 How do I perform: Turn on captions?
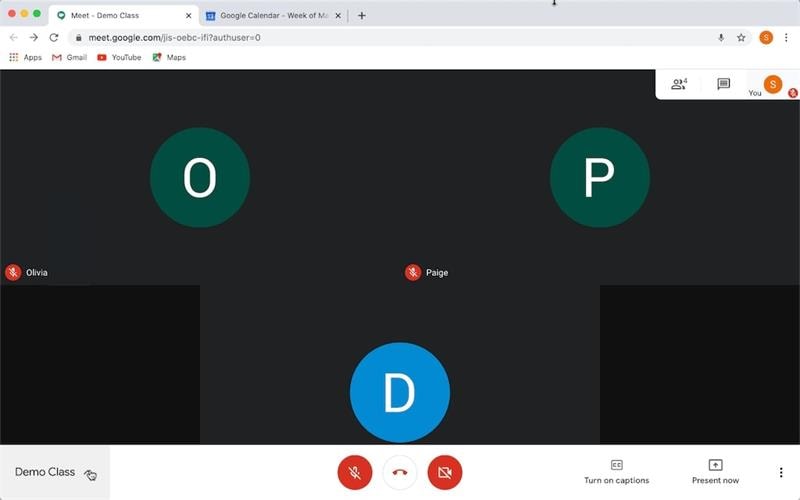(x=616, y=472)
